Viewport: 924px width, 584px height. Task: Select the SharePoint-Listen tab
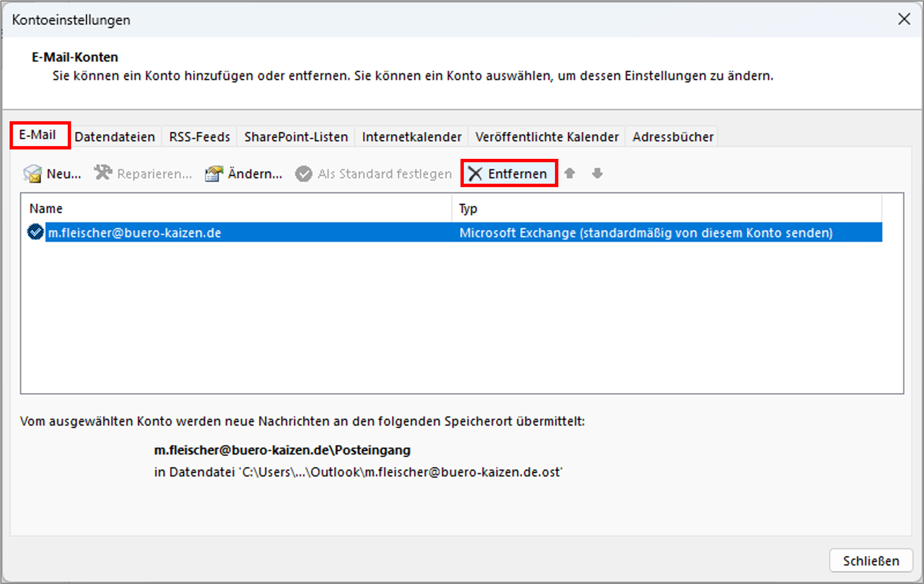tap(296, 137)
